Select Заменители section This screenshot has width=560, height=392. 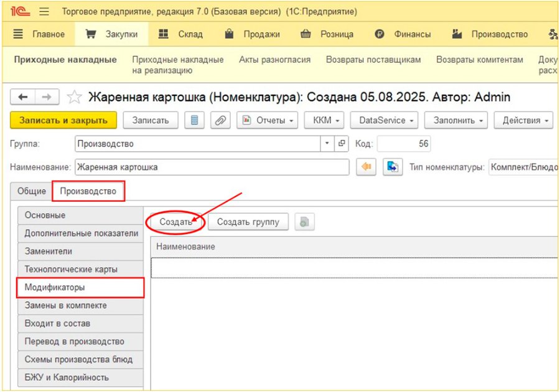(80, 251)
